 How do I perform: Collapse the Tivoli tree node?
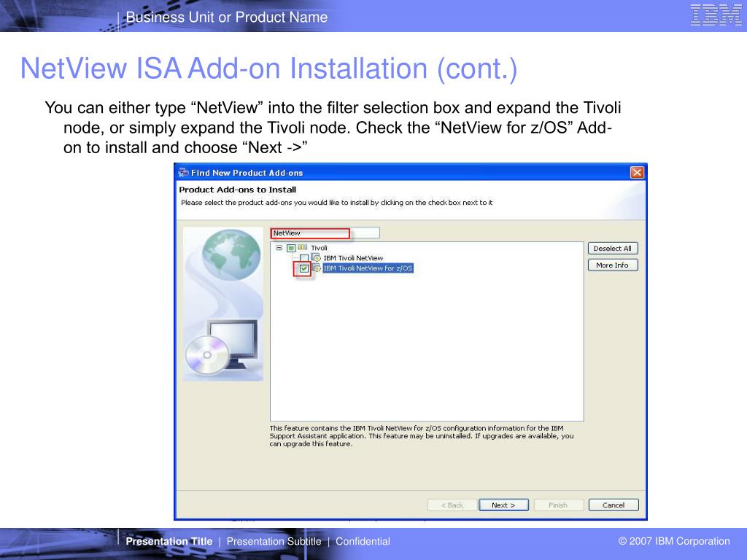tap(279, 248)
